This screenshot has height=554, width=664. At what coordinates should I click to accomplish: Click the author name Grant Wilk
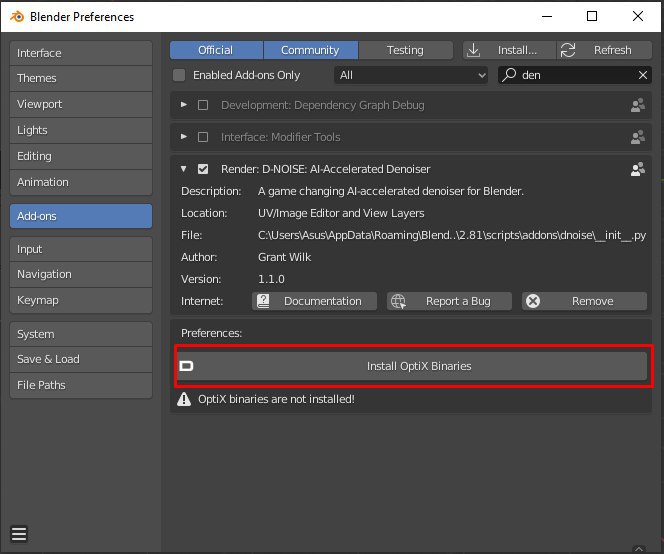click(284, 257)
